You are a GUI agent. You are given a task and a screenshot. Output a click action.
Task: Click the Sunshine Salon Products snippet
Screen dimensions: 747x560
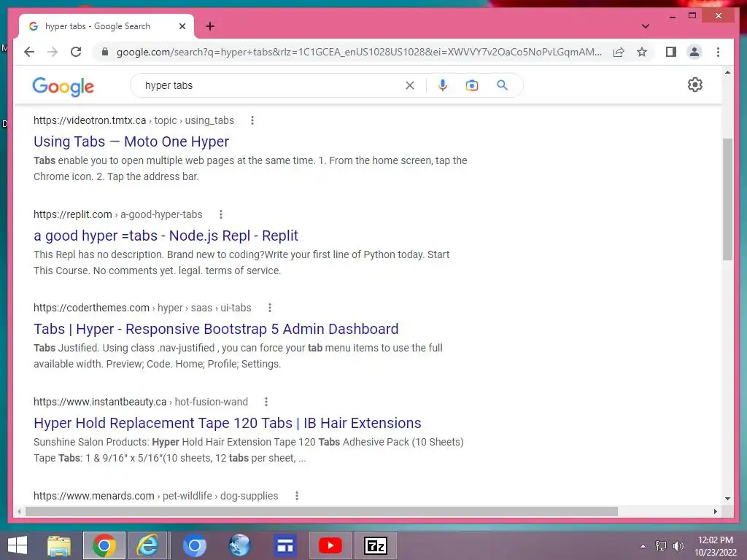249,450
